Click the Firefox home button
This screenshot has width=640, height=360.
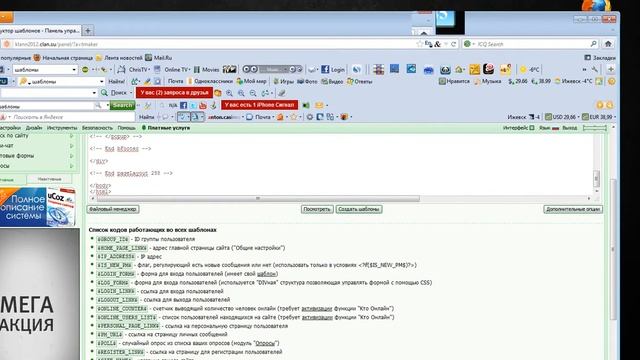[x=608, y=44]
